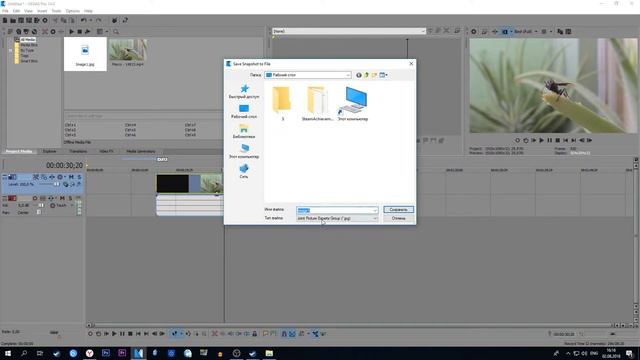Click the Сохранить save button

coord(398,210)
